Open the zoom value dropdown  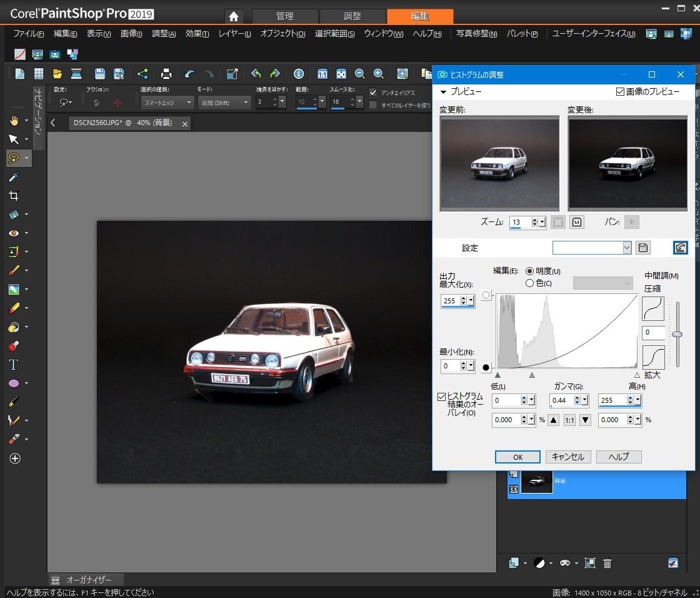pos(542,222)
